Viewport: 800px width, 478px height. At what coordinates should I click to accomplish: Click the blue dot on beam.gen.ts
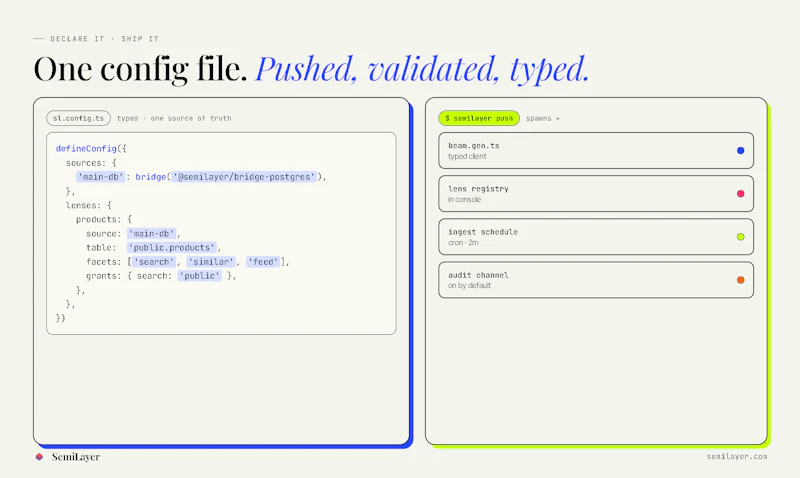tap(740, 150)
